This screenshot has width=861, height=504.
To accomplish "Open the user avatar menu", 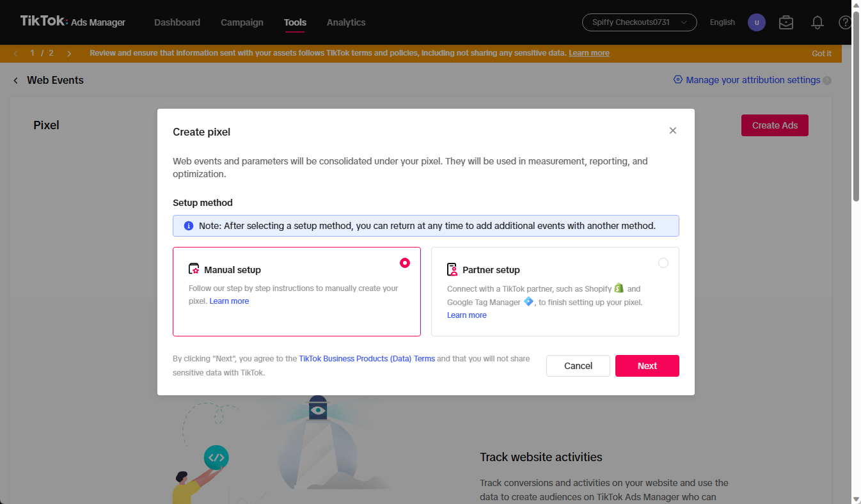I will click(x=757, y=22).
